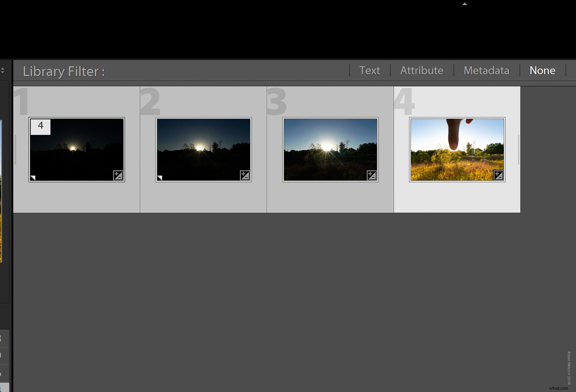
Task: Click the adjustments badge on photo 2
Action: click(245, 175)
